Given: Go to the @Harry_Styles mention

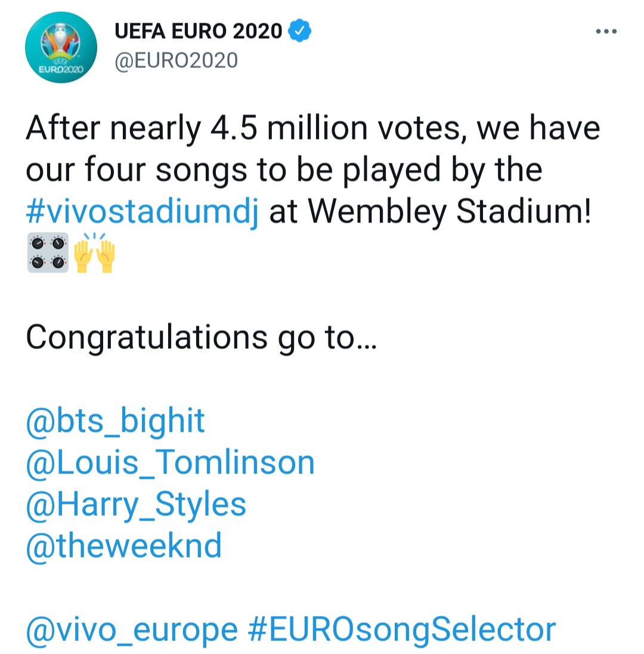Looking at the screenshot, I should 136,504.
